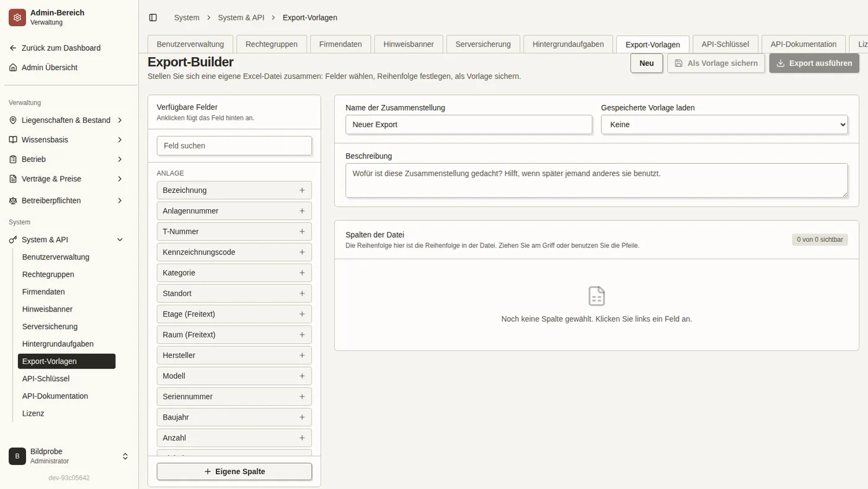Toggle the sidebar panel icon
Screen dimensions: 868x489
click(x=153, y=17)
